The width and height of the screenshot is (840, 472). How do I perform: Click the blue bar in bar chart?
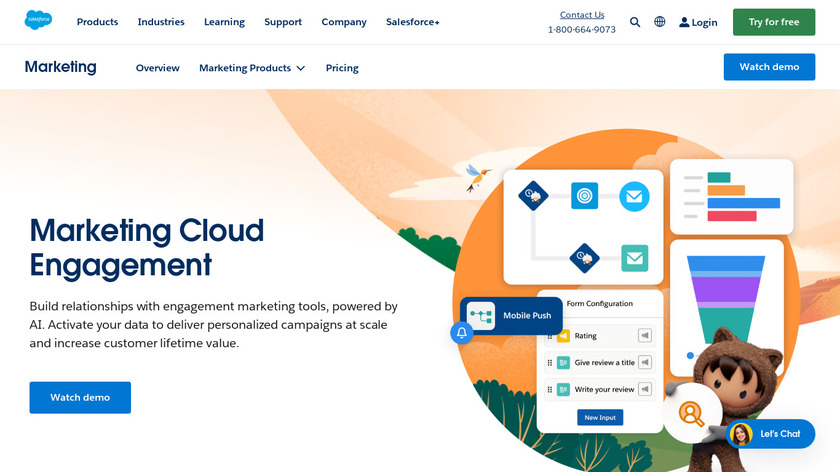coord(744,203)
